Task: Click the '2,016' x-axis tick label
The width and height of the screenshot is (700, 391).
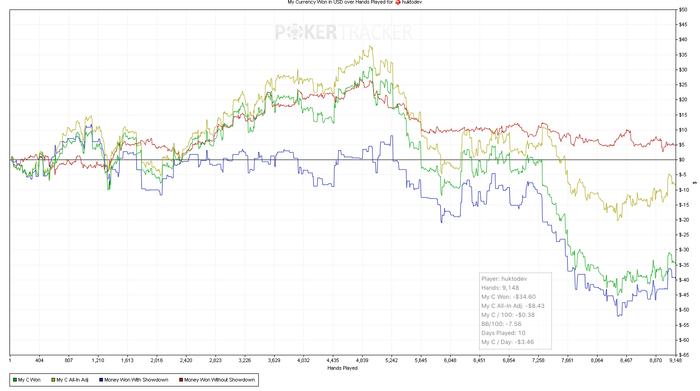Action: (157, 360)
